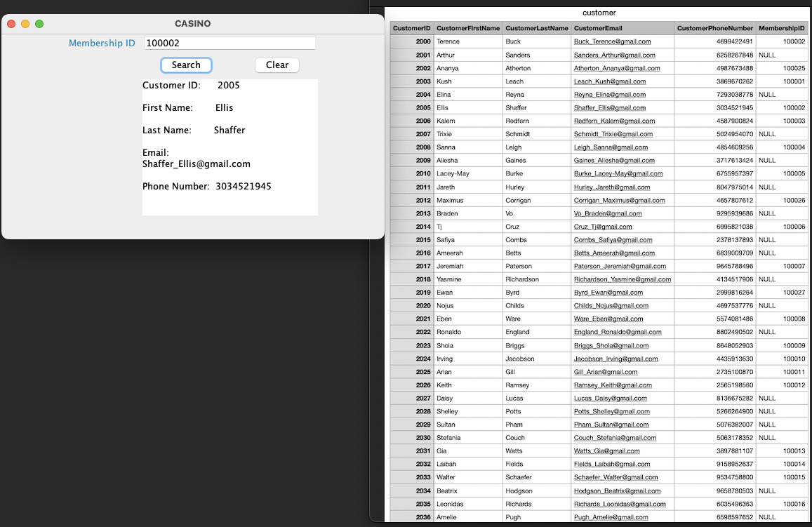
Task: Focus the Membership ID input field
Action: click(x=230, y=43)
